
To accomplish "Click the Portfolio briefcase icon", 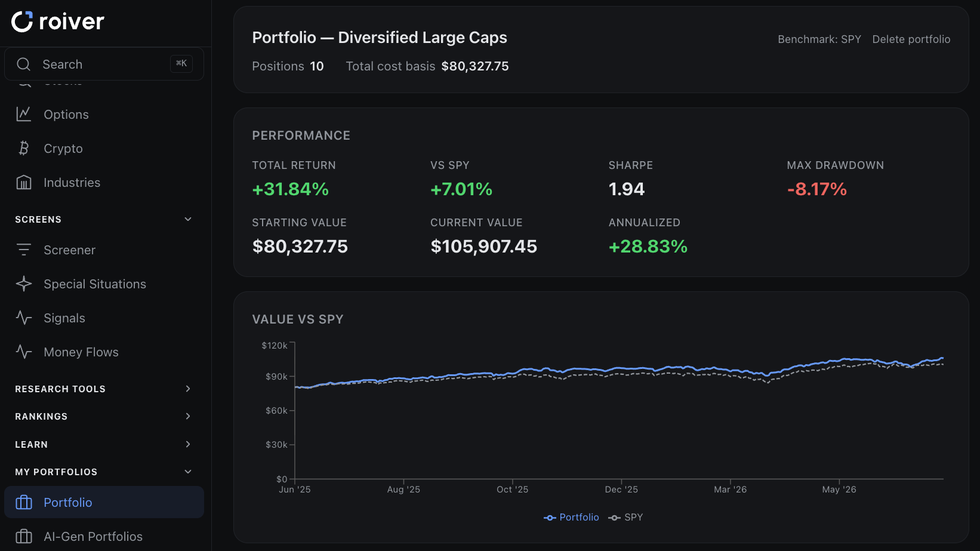I will click(24, 502).
